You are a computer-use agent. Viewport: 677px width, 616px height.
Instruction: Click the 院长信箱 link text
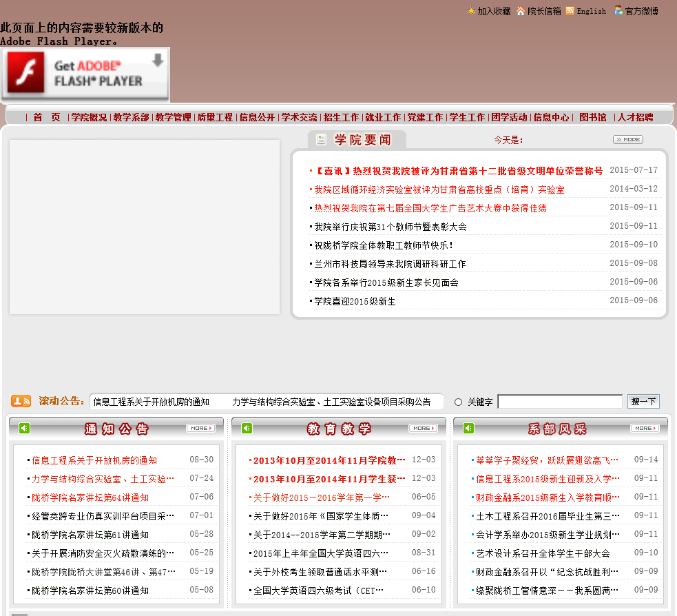click(x=544, y=11)
